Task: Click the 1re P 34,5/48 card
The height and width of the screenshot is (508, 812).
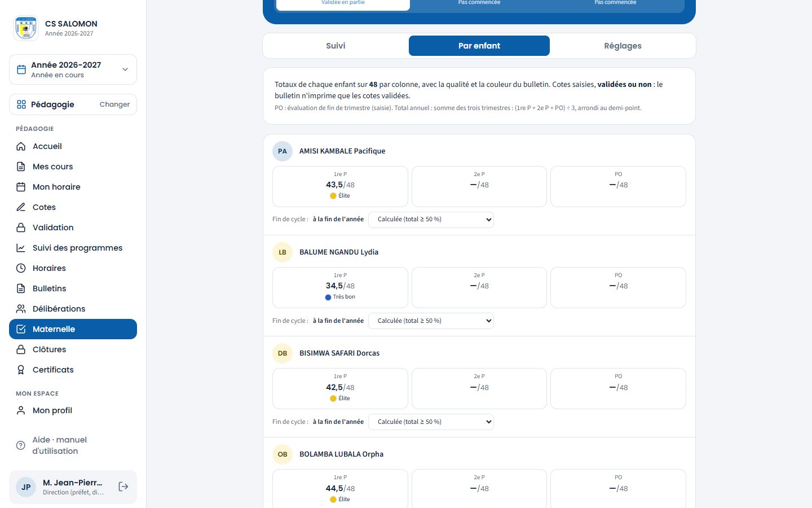Action: point(340,287)
